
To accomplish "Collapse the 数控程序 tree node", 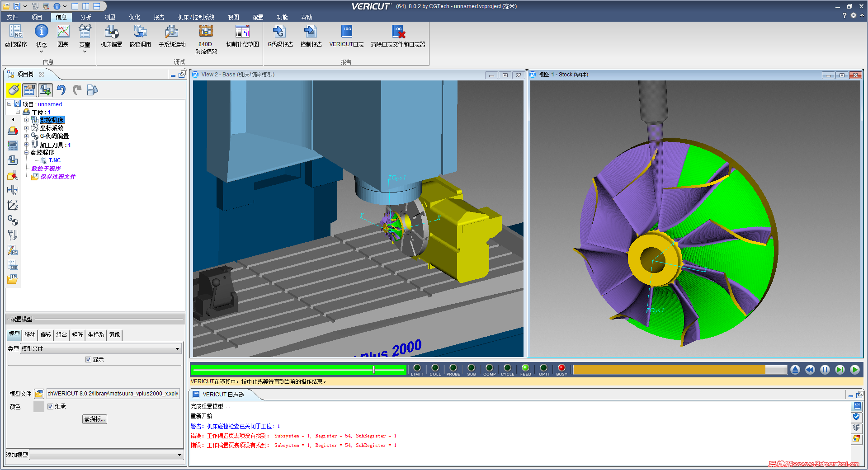I will tap(27, 153).
